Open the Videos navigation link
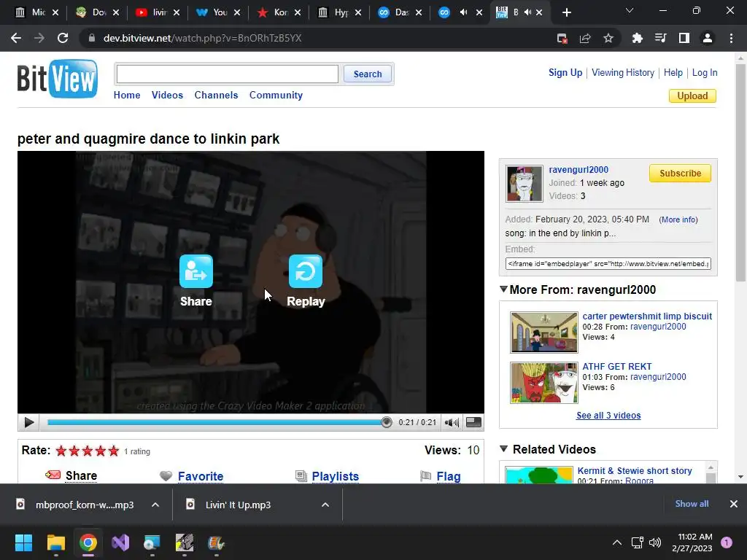Image resolution: width=747 pixels, height=560 pixels. 167,95
